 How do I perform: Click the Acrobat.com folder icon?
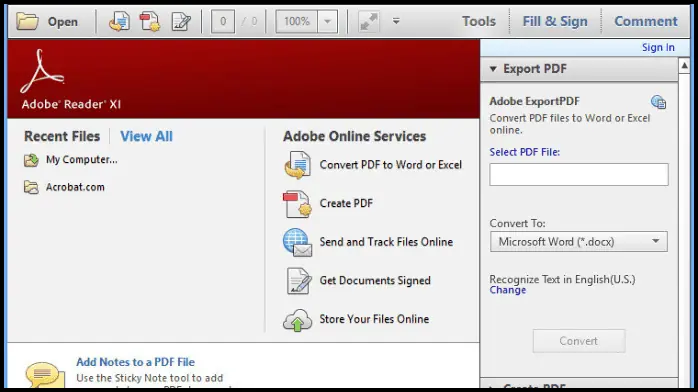31,187
